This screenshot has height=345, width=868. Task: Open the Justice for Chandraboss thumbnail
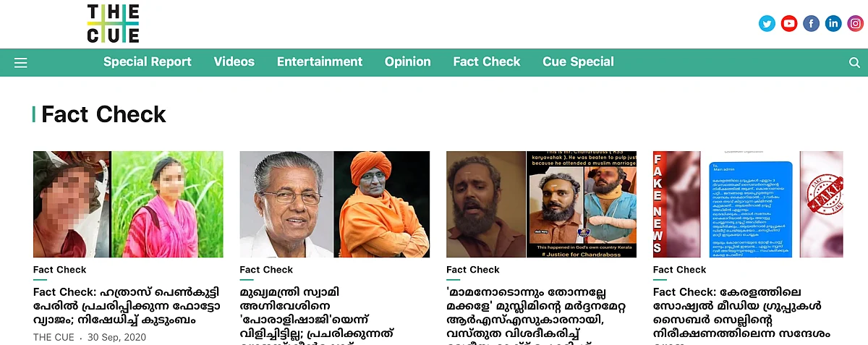point(541,204)
